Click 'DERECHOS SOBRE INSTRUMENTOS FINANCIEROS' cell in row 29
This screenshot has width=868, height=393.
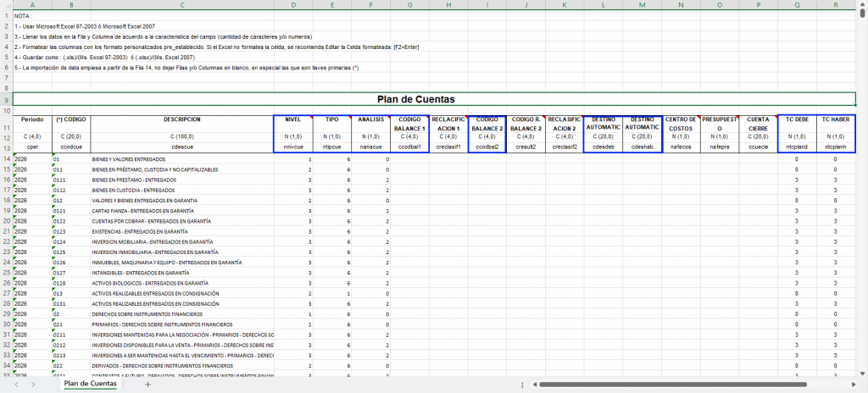pyautogui.click(x=182, y=314)
